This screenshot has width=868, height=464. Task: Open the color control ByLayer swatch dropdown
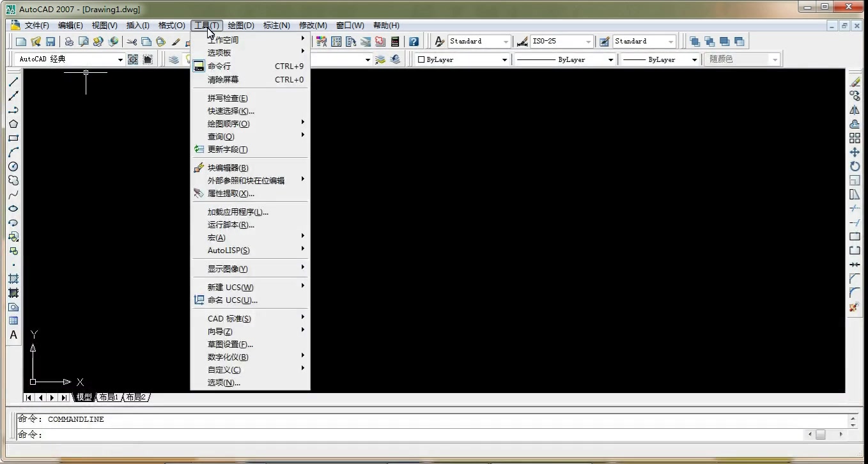pos(504,59)
